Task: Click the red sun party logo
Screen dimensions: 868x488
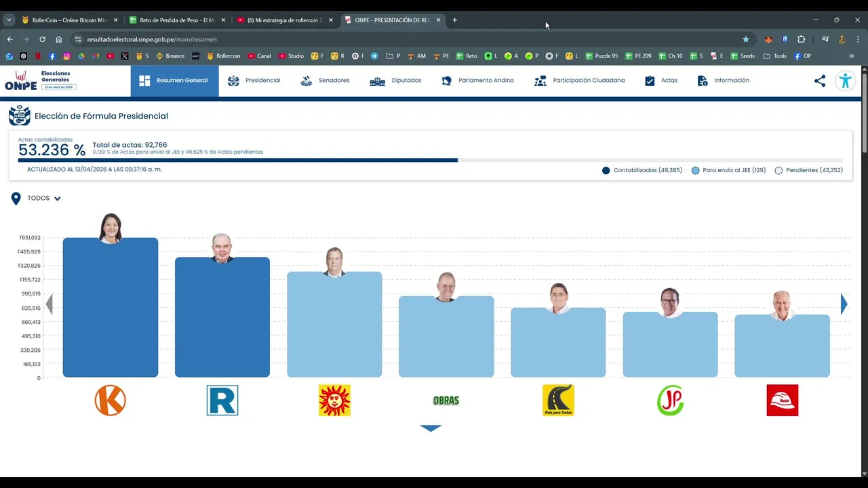Action: click(334, 400)
